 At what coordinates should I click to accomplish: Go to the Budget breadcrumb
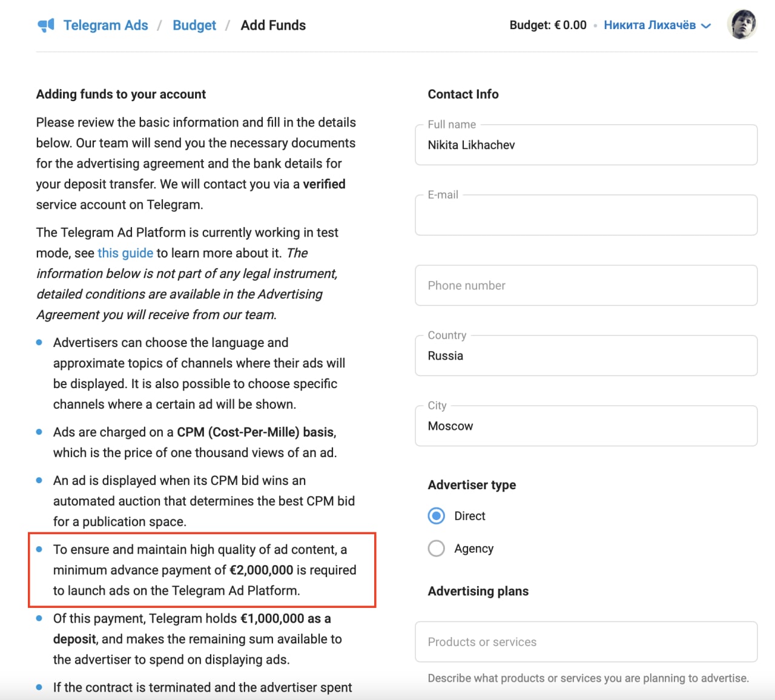pyautogui.click(x=194, y=25)
